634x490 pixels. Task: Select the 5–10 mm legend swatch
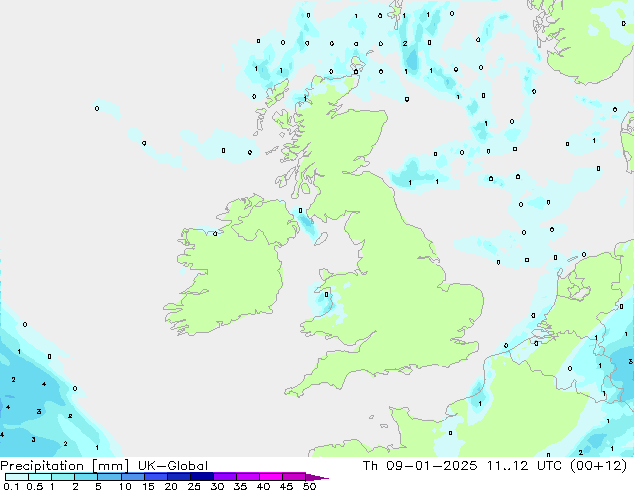109,477
